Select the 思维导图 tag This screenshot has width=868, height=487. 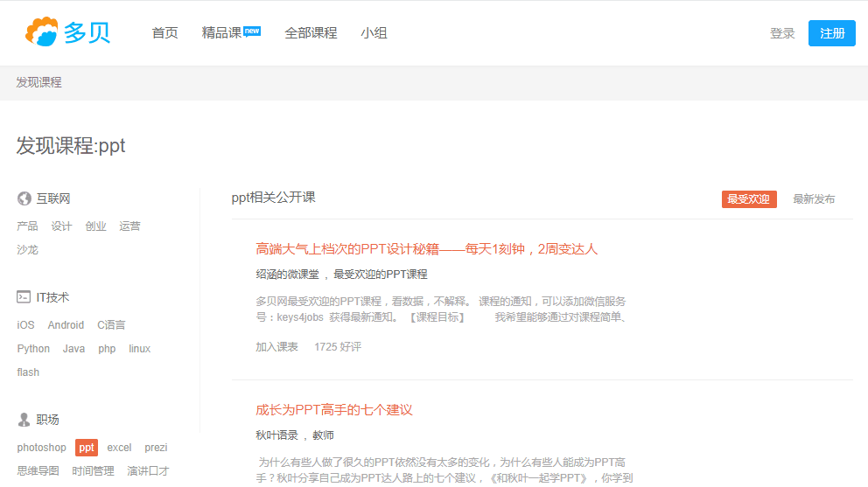(x=38, y=471)
